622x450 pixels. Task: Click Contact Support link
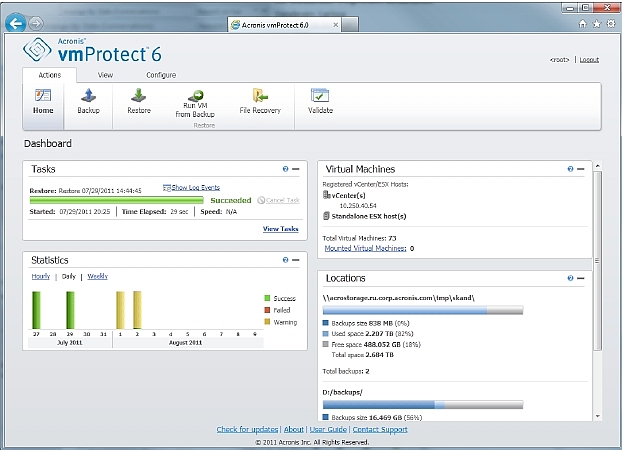[x=380, y=429]
